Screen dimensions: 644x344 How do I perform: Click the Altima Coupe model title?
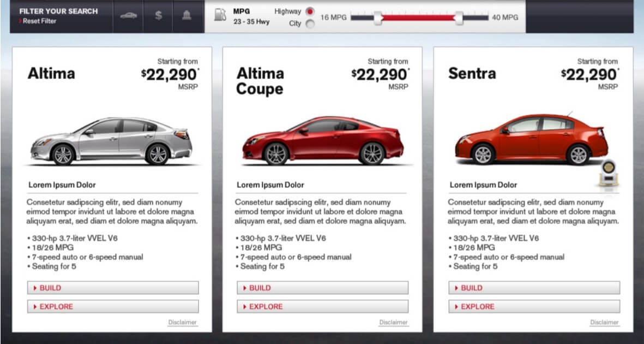[x=260, y=81]
